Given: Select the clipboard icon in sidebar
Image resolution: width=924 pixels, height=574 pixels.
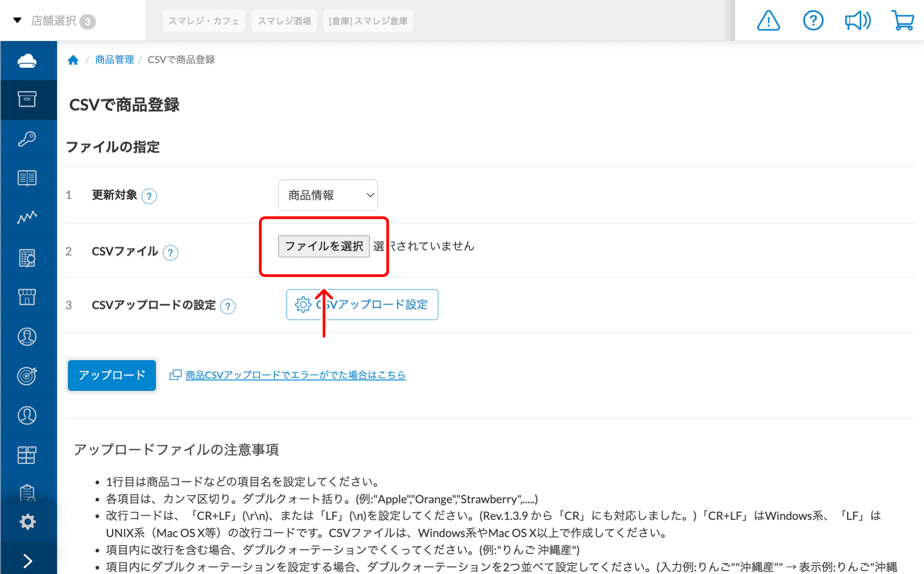Looking at the screenshot, I should pyautogui.click(x=27, y=493).
